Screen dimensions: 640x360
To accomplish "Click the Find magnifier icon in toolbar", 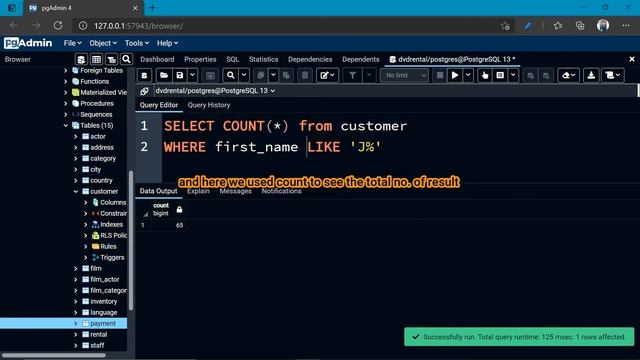I will (231, 75).
